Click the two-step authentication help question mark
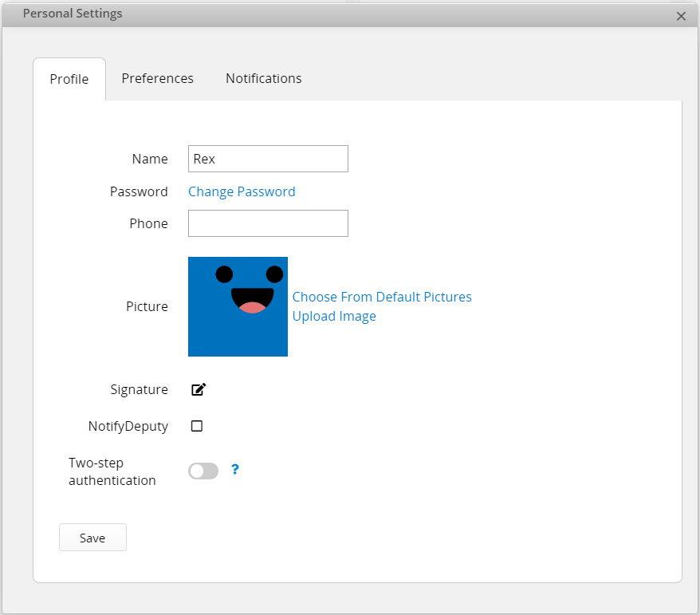 [235, 469]
